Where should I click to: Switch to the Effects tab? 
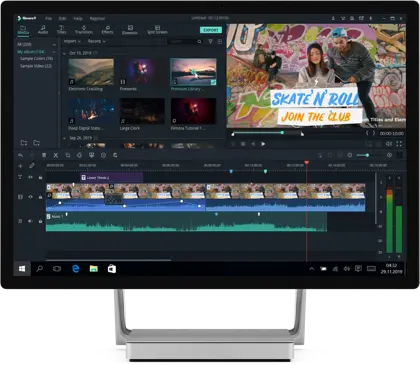pyautogui.click(x=107, y=30)
